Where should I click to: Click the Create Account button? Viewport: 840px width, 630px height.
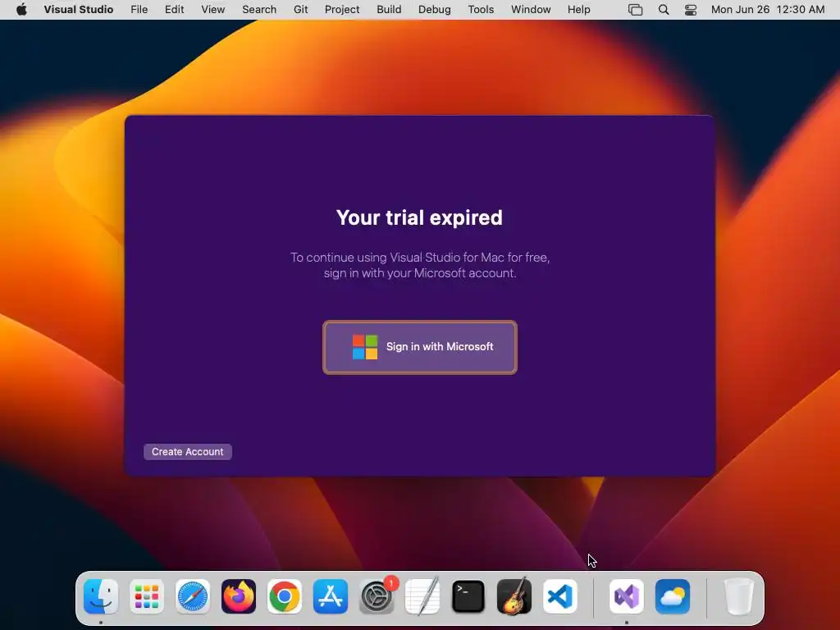[x=188, y=452]
